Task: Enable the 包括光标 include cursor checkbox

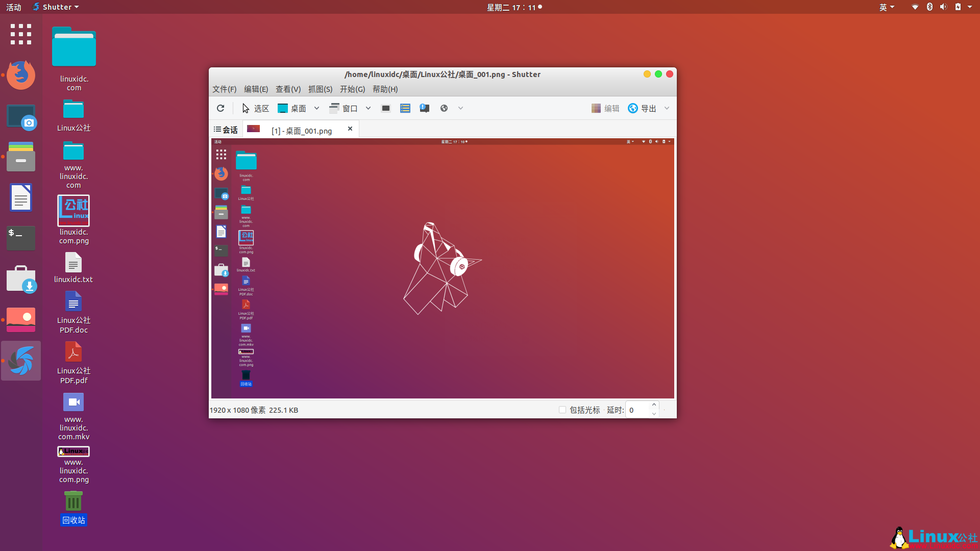Action: coord(562,410)
